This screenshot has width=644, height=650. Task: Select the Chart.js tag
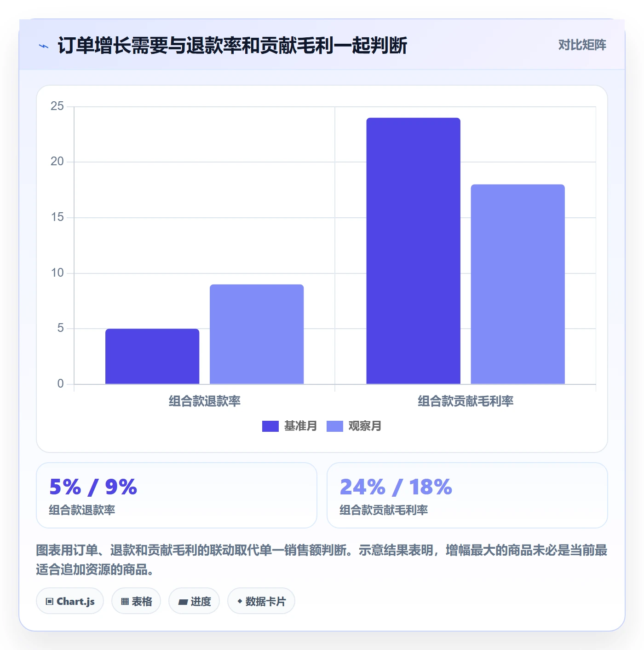(70, 601)
